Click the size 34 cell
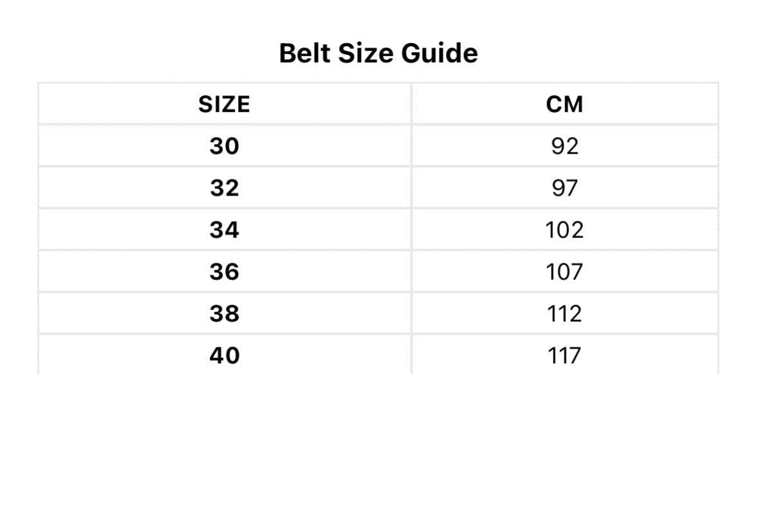This screenshot has height=532, width=758. pos(224,230)
